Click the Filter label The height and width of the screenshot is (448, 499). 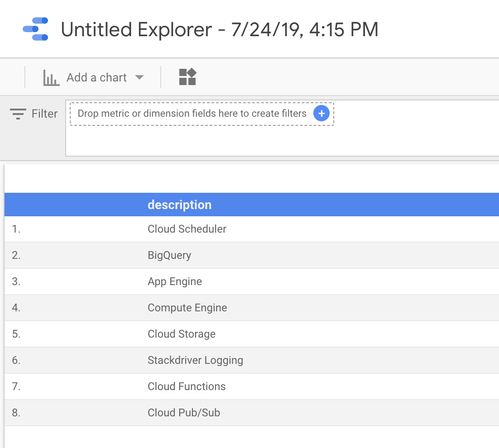44,114
